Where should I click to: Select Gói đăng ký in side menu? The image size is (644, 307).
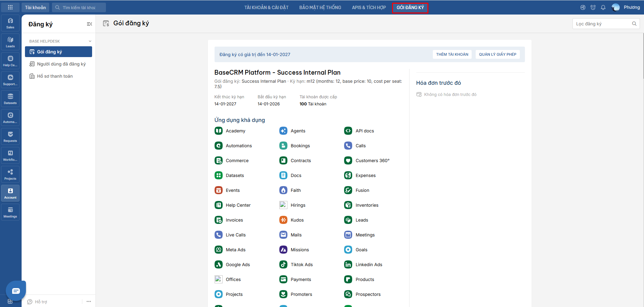click(58, 52)
